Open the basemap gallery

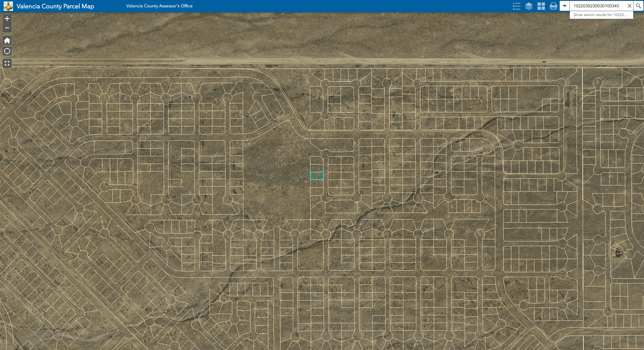click(541, 6)
